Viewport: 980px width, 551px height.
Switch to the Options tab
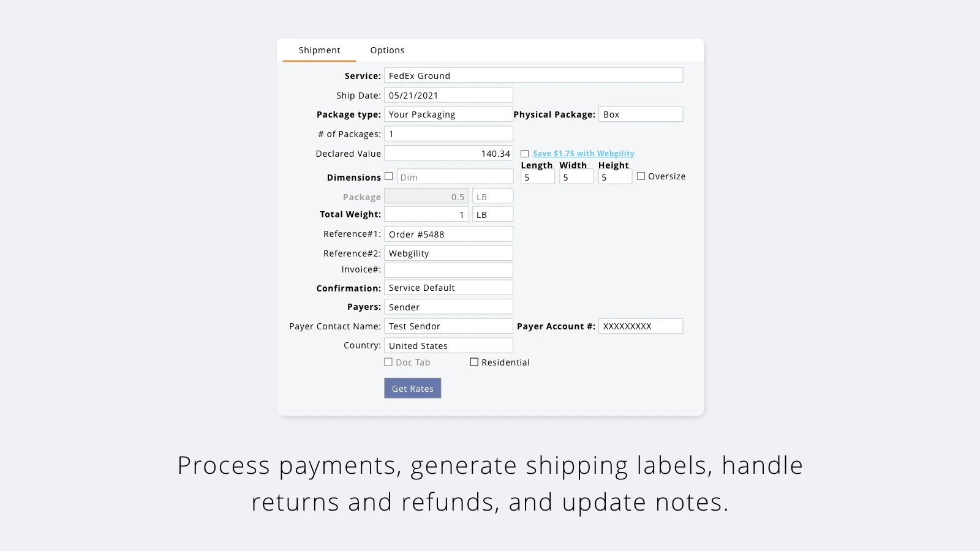(387, 50)
